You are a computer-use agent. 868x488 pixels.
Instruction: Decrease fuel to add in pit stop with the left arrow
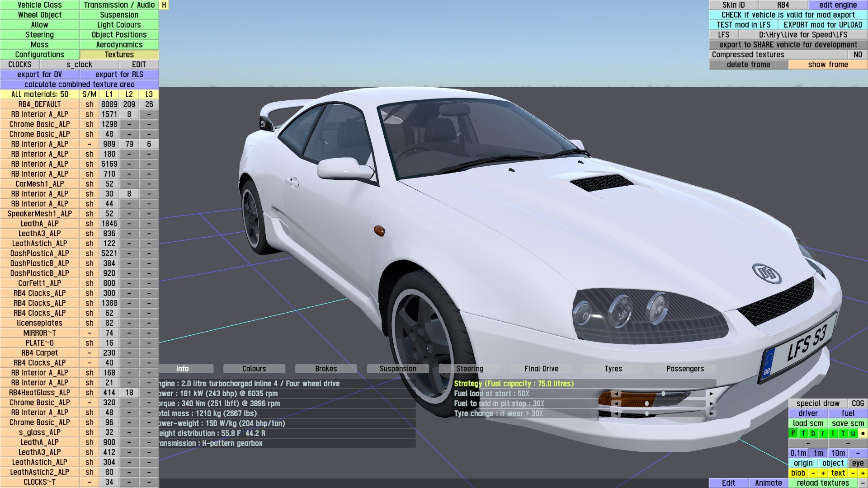tap(615, 404)
